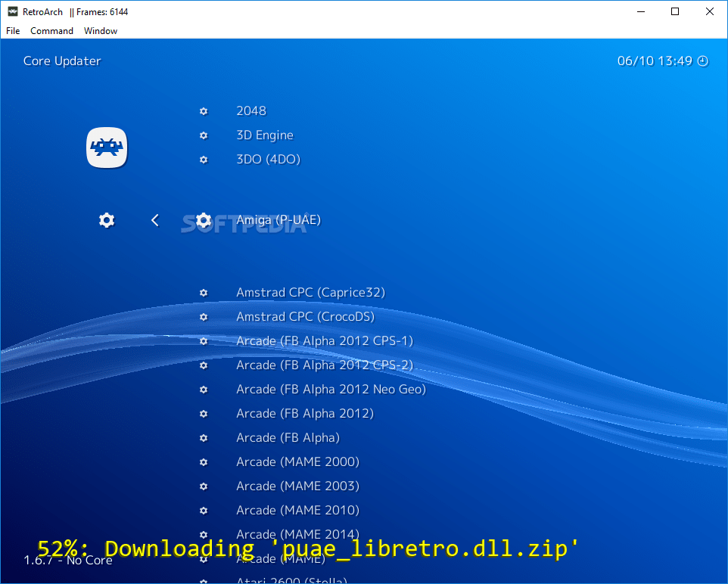The image size is (728, 584).
Task: Click the RetroArch main menu invader icon
Action: [107, 148]
